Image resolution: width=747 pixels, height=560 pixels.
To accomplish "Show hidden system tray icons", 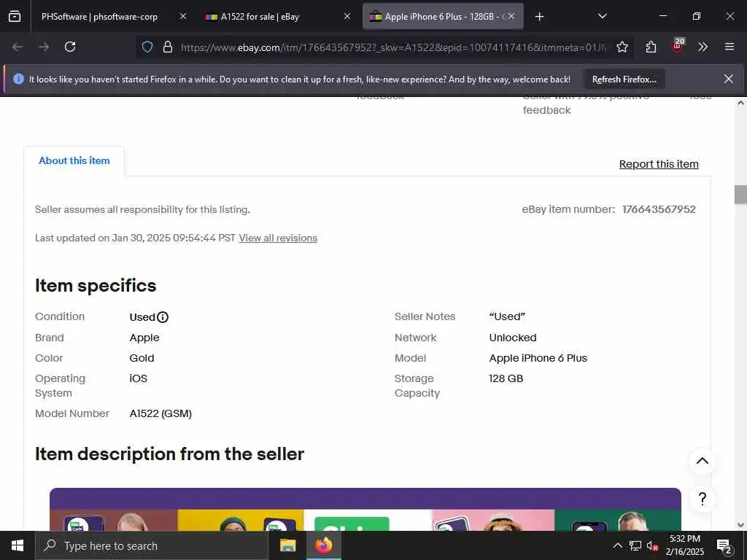I will [x=617, y=545].
